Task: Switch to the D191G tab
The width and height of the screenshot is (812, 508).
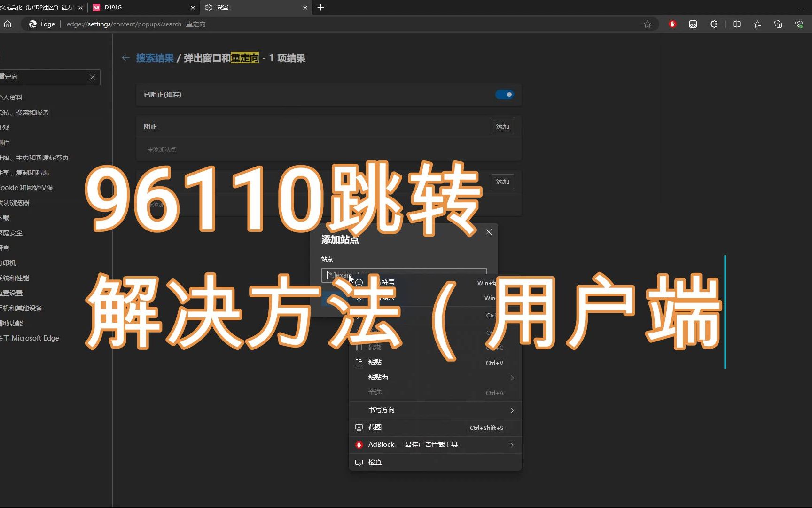Action: [x=143, y=8]
